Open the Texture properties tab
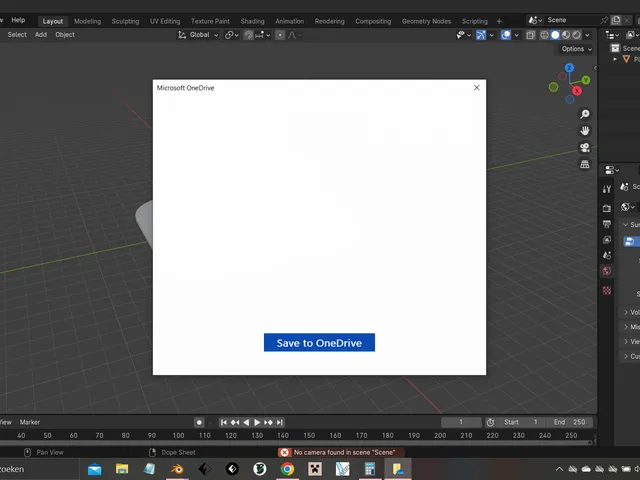 [x=607, y=291]
